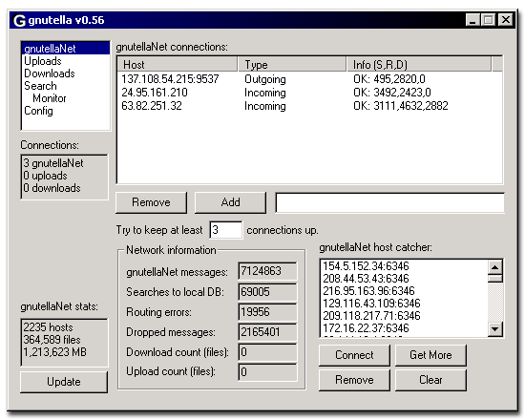The height and width of the screenshot is (420, 525).
Task: Close the gnutella v0.56 window
Action: click(x=506, y=20)
